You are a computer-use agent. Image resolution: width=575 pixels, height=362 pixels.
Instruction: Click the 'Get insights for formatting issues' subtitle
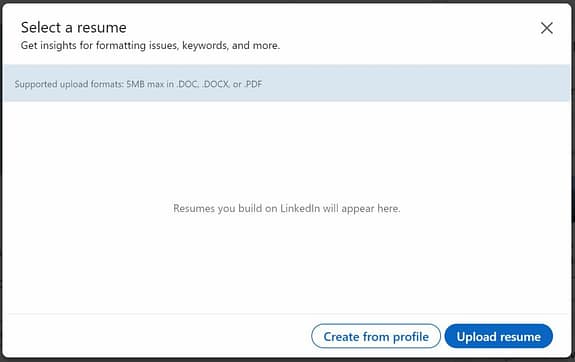tap(150, 45)
